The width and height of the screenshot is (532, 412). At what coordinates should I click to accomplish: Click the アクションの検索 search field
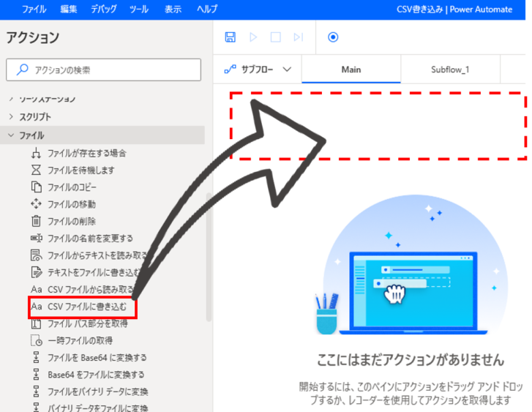tap(103, 70)
